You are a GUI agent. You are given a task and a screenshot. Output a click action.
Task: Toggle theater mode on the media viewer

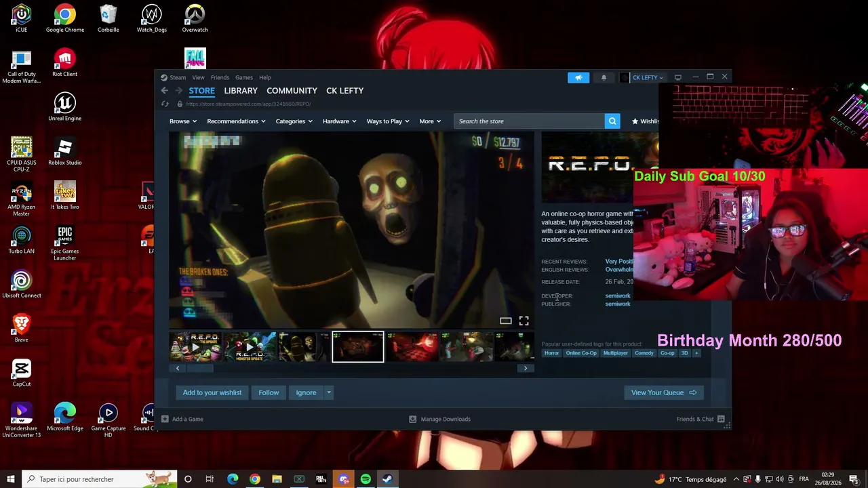[x=506, y=321]
